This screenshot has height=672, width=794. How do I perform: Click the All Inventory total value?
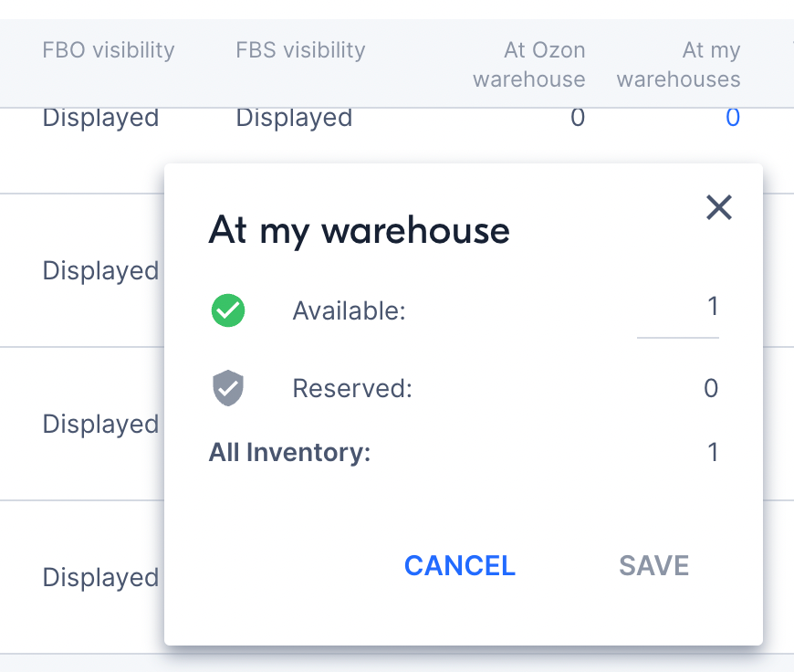click(713, 452)
